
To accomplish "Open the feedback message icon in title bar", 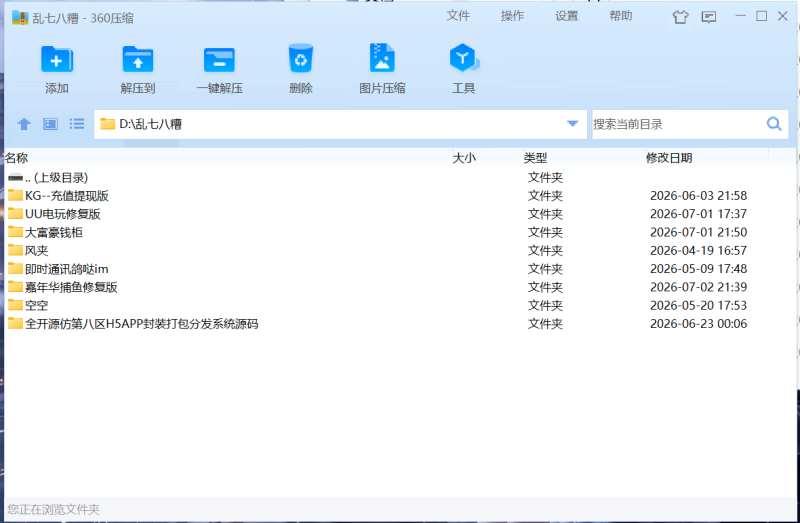I will click(709, 17).
